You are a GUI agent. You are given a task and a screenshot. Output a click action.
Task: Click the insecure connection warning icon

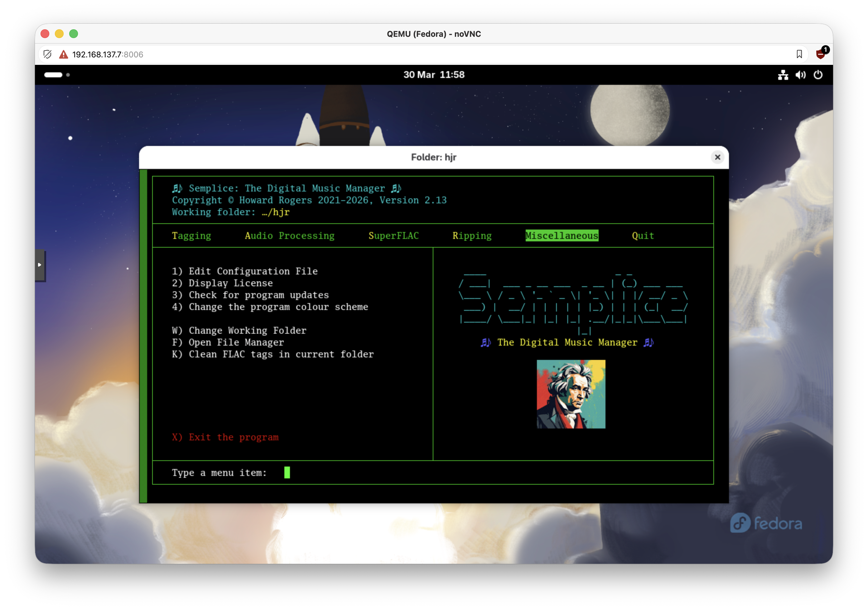64,55
